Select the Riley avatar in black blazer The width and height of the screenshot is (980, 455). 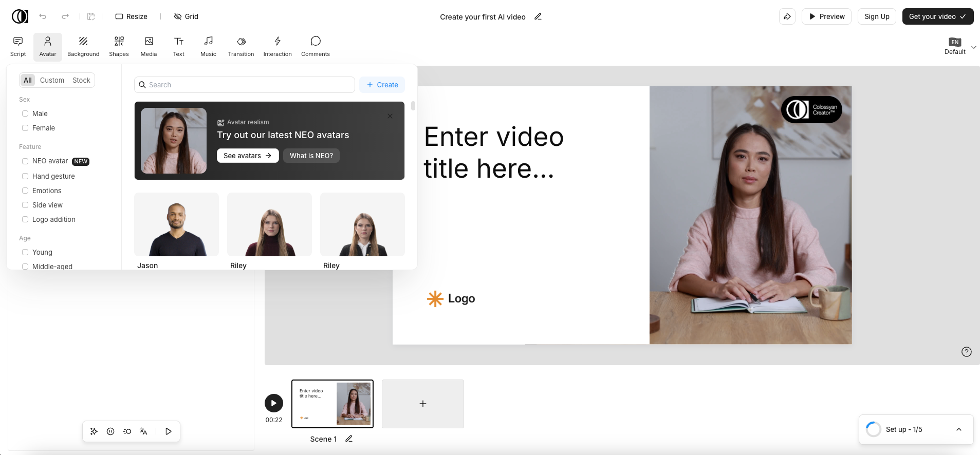coord(362,224)
